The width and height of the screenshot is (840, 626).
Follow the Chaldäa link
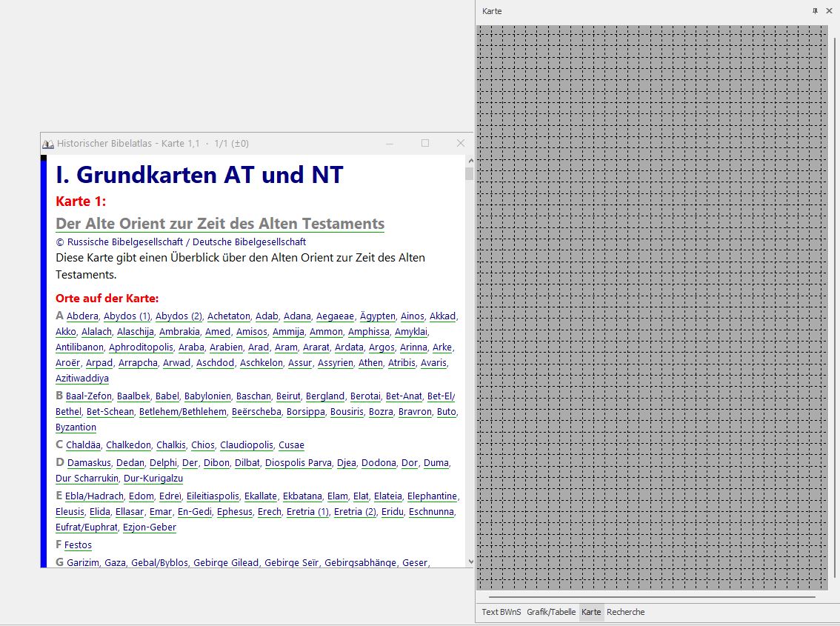point(83,444)
